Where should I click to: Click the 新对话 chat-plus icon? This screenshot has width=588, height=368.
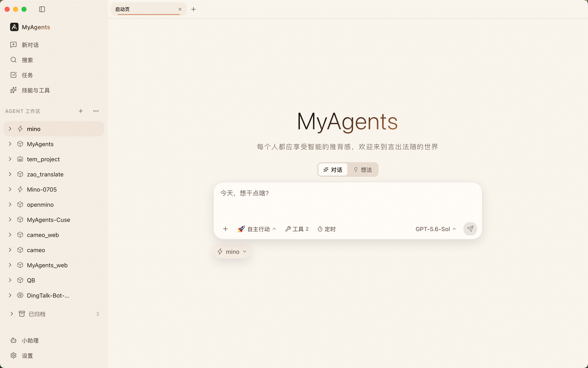coord(13,45)
